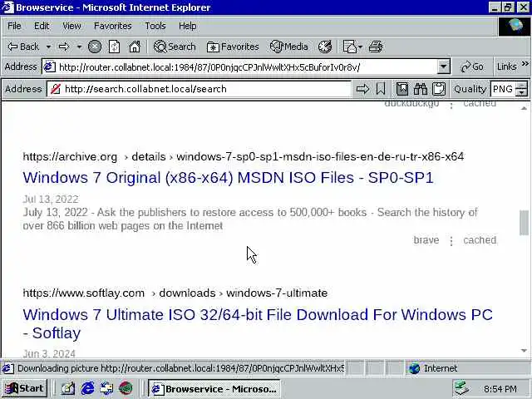Open the Browservice bookmarks list icon
The width and height of the screenshot is (532, 399).
402,89
